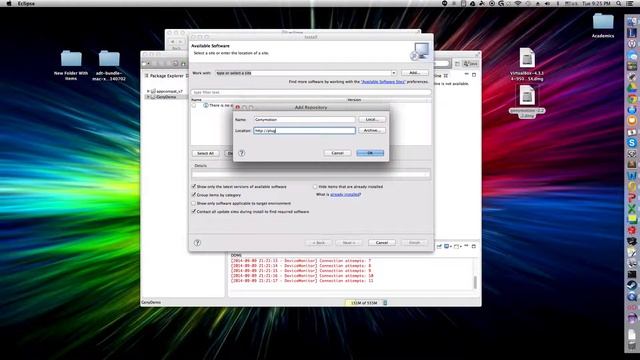
Task: Click the Open Perspective icon in Eclipse toolbar
Action: tap(457, 64)
